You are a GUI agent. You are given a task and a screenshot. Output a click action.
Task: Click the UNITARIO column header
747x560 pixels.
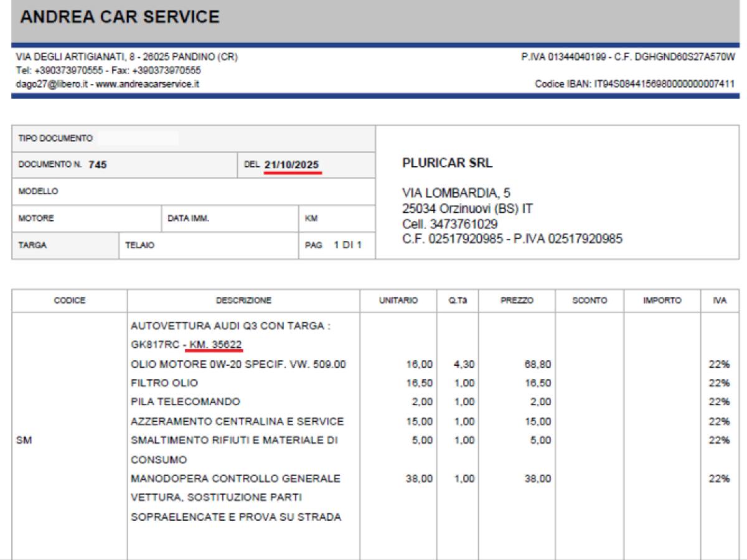click(398, 301)
